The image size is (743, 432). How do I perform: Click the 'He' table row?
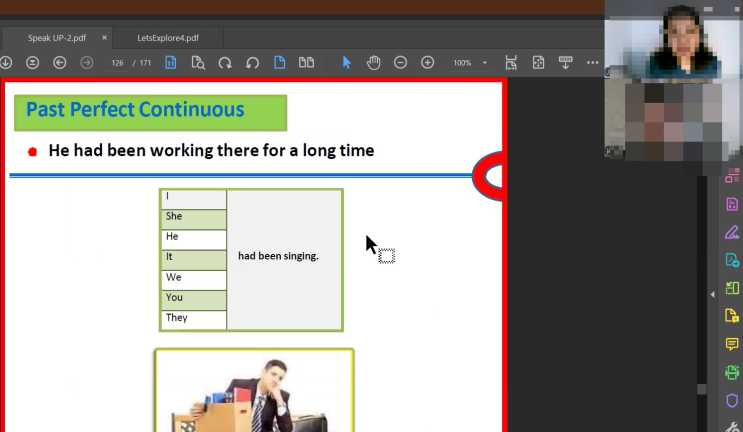(194, 240)
